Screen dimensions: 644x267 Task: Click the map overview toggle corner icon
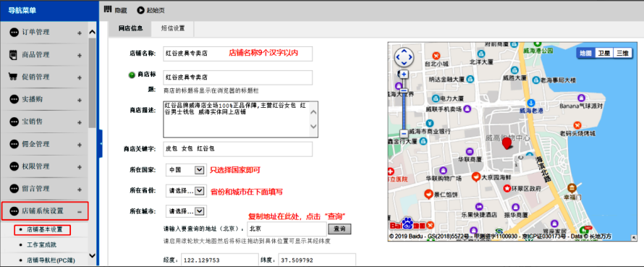point(633,238)
